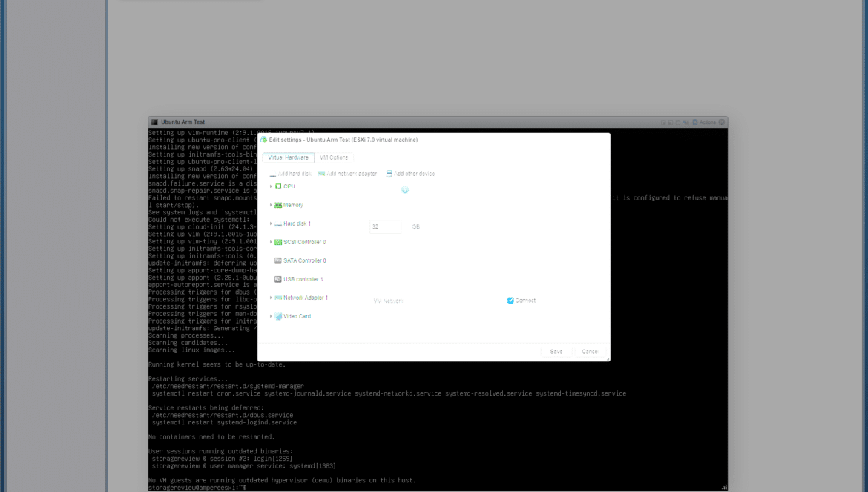The image size is (868, 492).
Task: Click the Edit settings dialog title text
Action: 343,140
